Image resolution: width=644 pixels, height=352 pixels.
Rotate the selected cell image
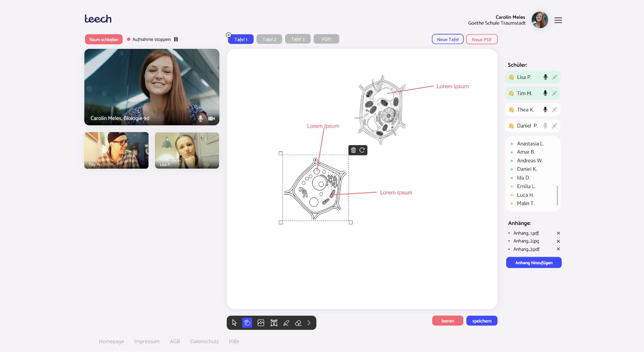coord(362,150)
